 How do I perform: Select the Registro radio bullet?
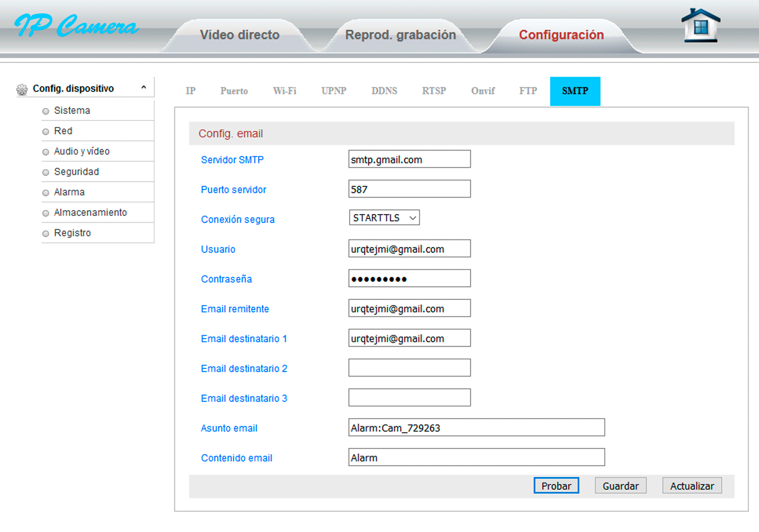[46, 234]
